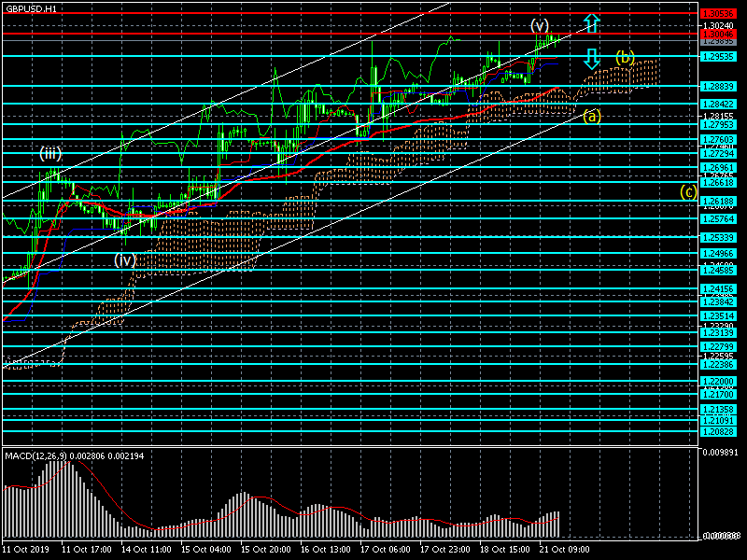
Task: Click the 1.22000 price level tag
Action: click(x=719, y=382)
